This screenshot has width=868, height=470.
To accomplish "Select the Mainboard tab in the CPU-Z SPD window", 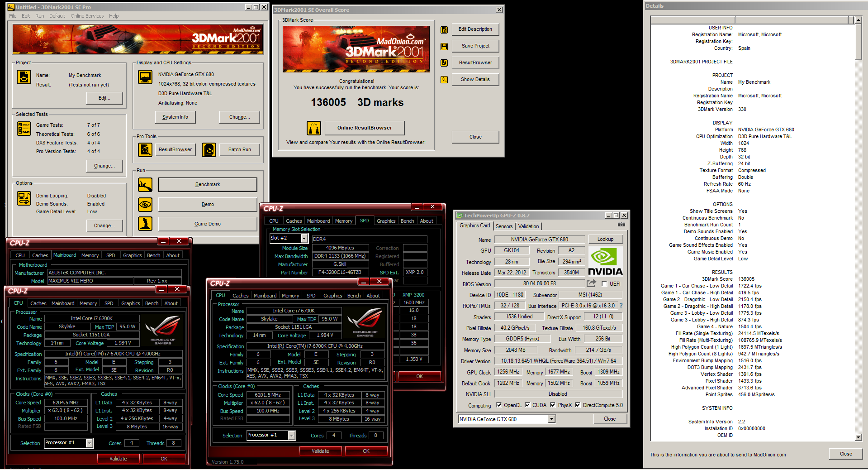I will (318, 221).
